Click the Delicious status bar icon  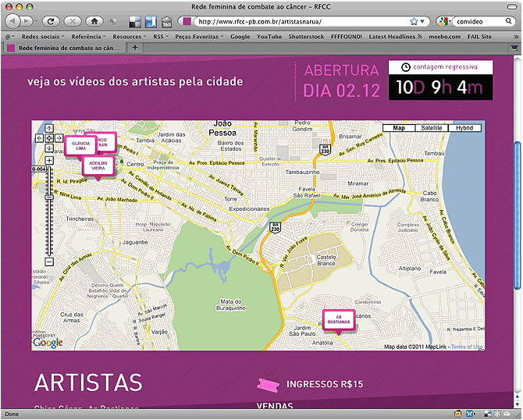pos(487,414)
